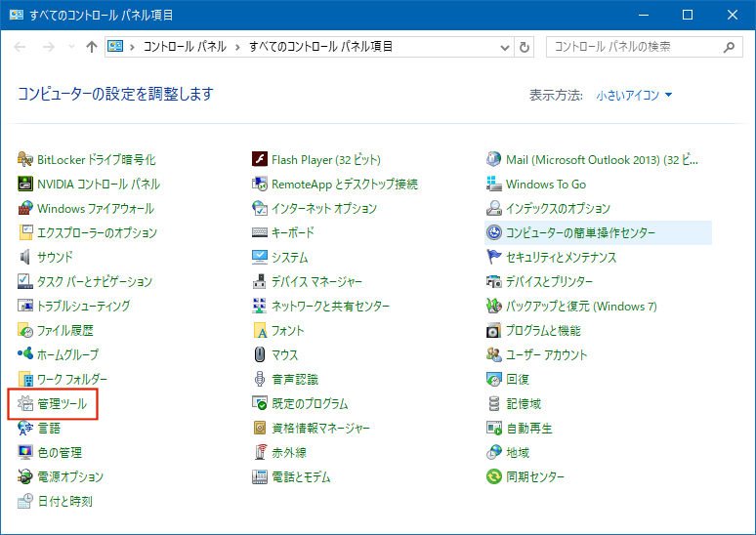Click the セキュリティとメンテナンス flag icon
Screen dimensions: 756x535
(493, 257)
